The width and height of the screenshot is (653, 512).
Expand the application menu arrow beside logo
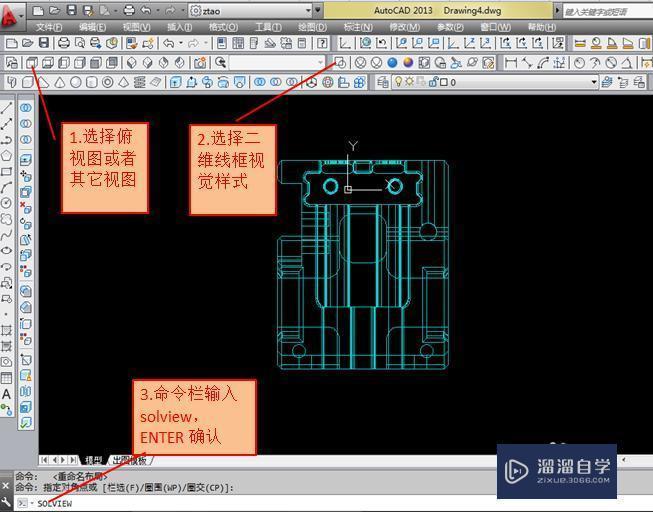(x=20, y=17)
